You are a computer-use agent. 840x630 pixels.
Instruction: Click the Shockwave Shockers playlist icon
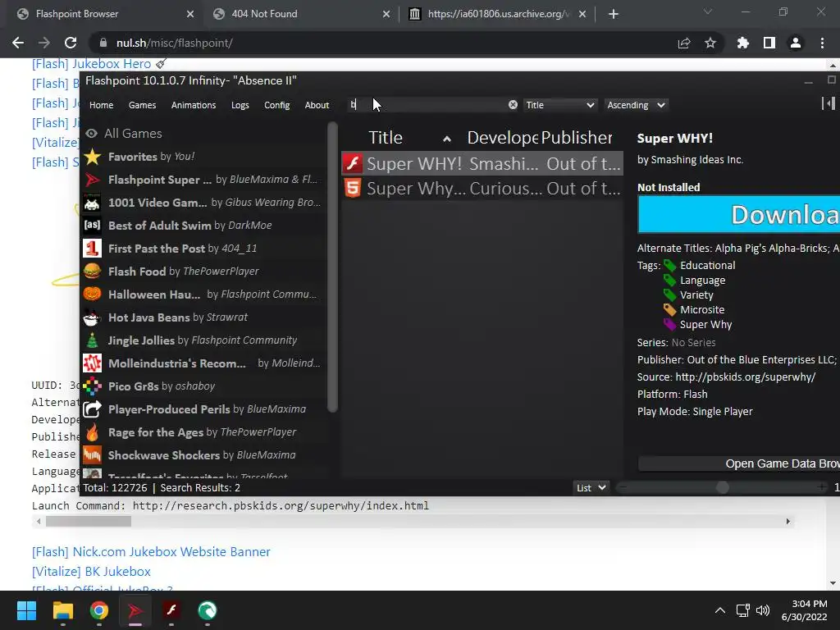[92, 454]
